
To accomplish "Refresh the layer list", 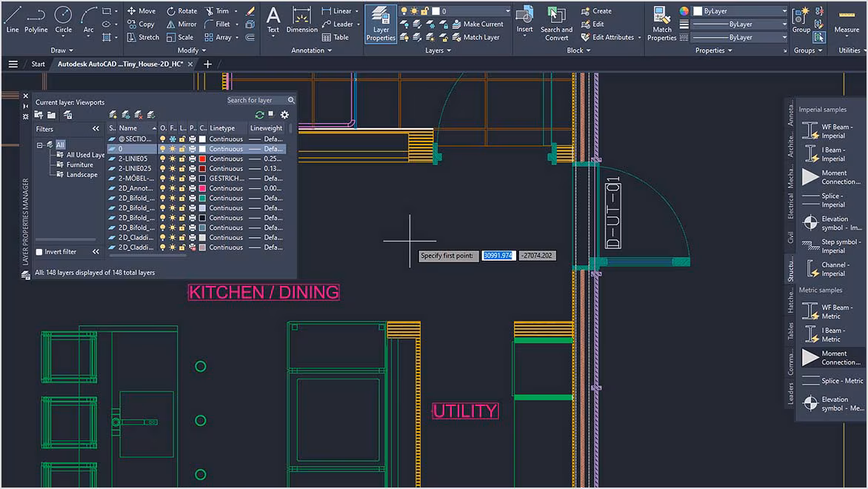I will click(x=259, y=115).
